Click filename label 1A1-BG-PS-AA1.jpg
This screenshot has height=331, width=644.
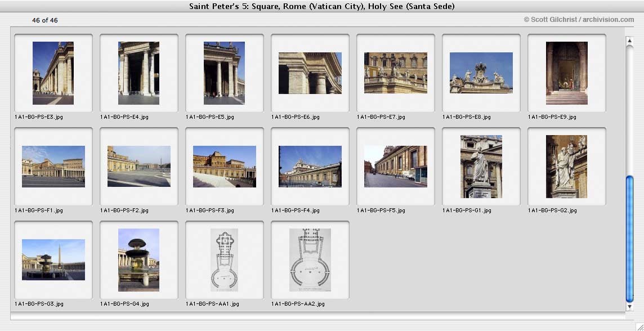click(212, 305)
